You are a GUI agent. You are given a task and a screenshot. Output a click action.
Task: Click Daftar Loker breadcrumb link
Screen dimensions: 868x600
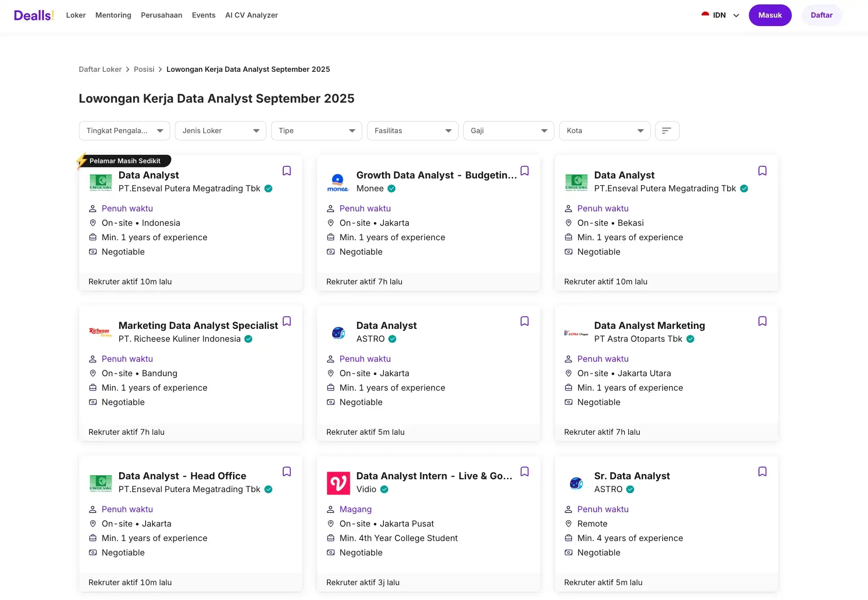100,69
